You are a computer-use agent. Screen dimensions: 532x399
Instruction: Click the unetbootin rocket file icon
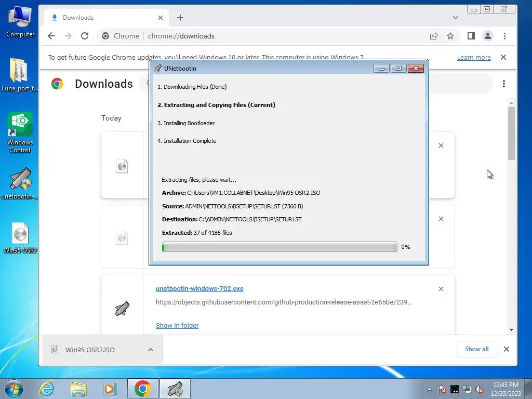[x=122, y=309]
